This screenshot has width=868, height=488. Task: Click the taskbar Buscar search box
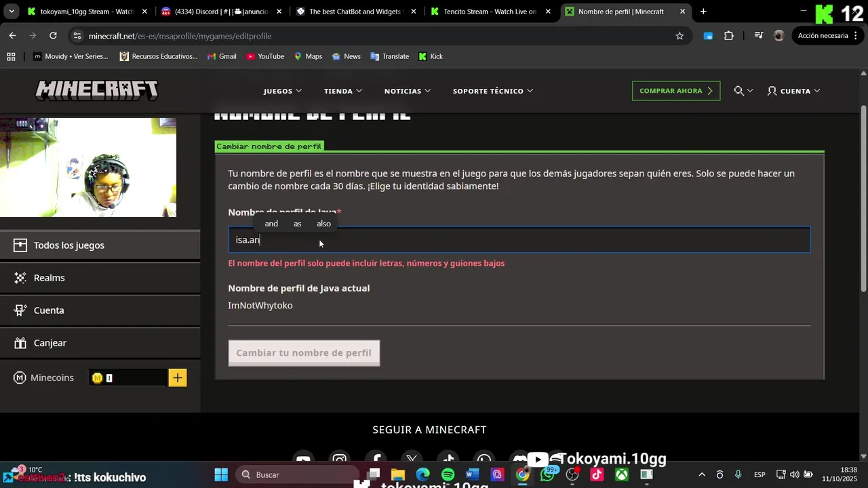click(298, 474)
